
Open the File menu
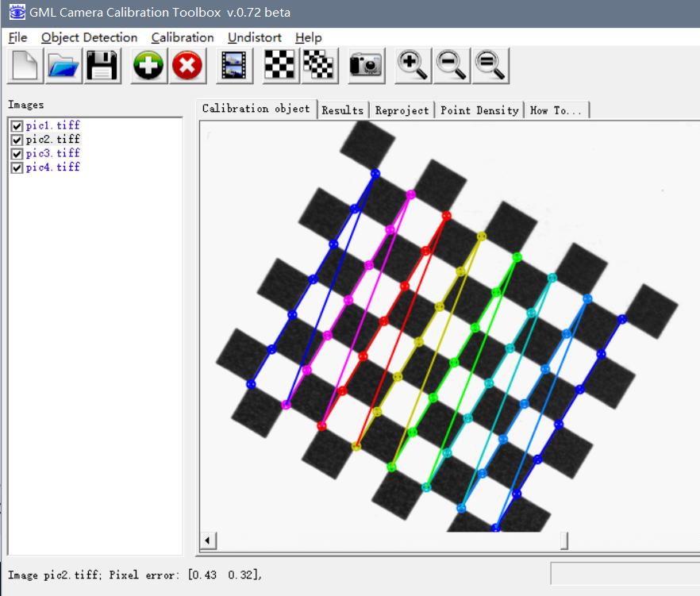tap(17, 37)
